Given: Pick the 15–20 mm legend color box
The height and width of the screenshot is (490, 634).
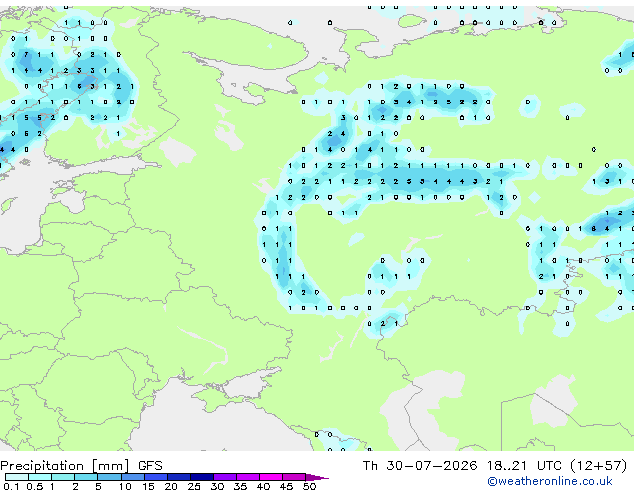Looking at the screenshot, I should coord(156,477).
